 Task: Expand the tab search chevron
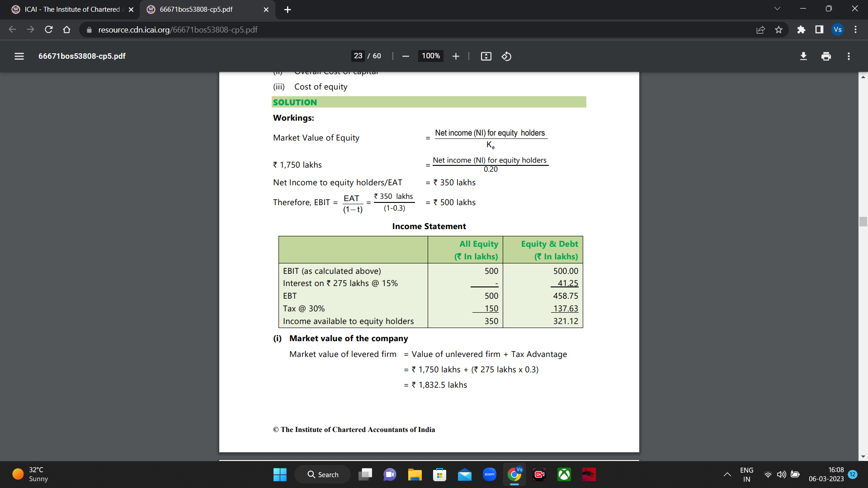[x=777, y=9]
